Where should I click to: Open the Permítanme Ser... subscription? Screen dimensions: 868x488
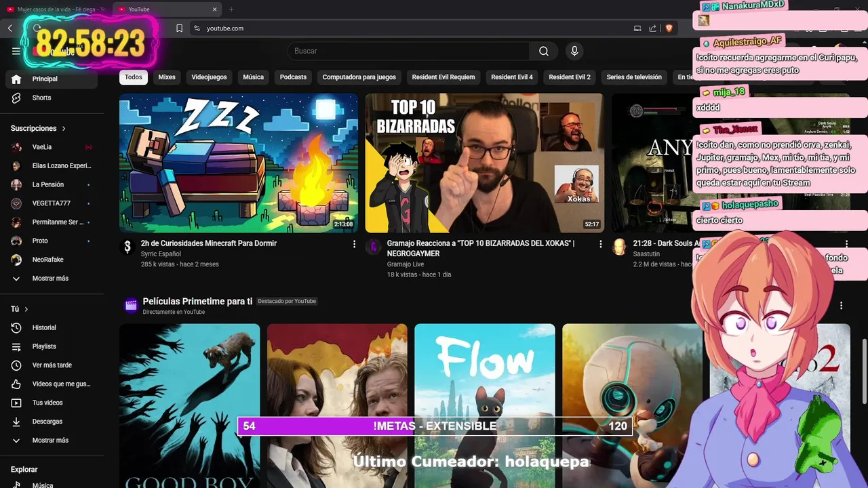point(52,222)
